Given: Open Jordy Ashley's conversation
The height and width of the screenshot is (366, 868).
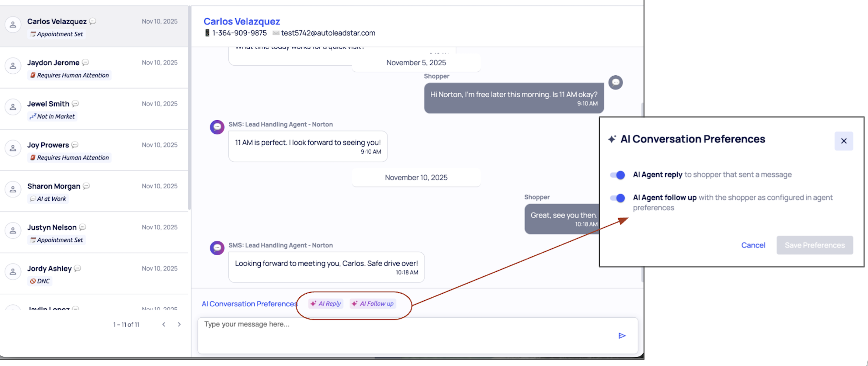Looking at the screenshot, I should coord(94,274).
